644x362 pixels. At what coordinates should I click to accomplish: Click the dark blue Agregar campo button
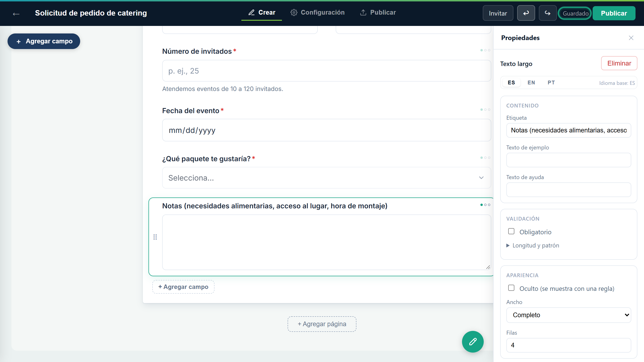pyautogui.click(x=44, y=41)
